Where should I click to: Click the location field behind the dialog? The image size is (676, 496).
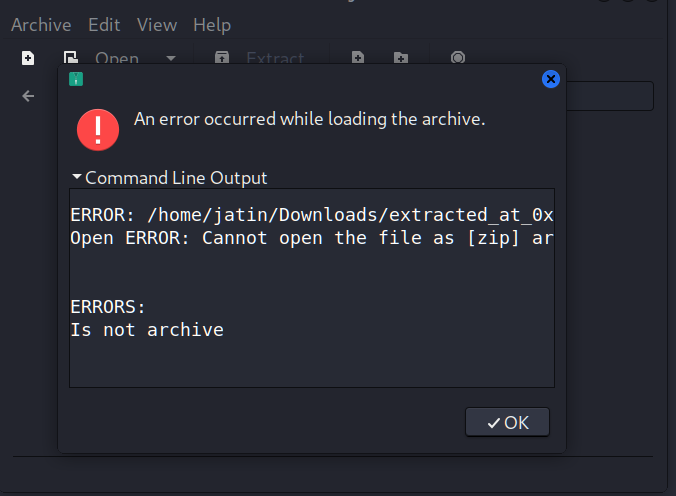610,96
